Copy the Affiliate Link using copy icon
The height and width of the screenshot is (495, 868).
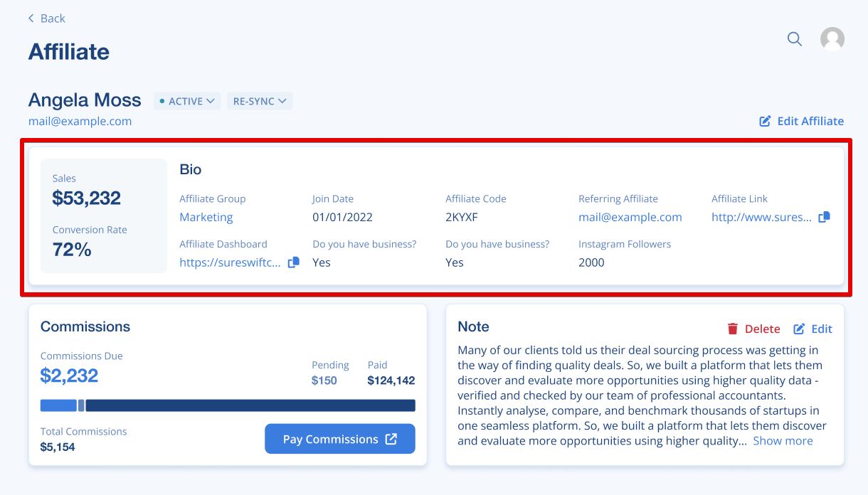click(823, 217)
